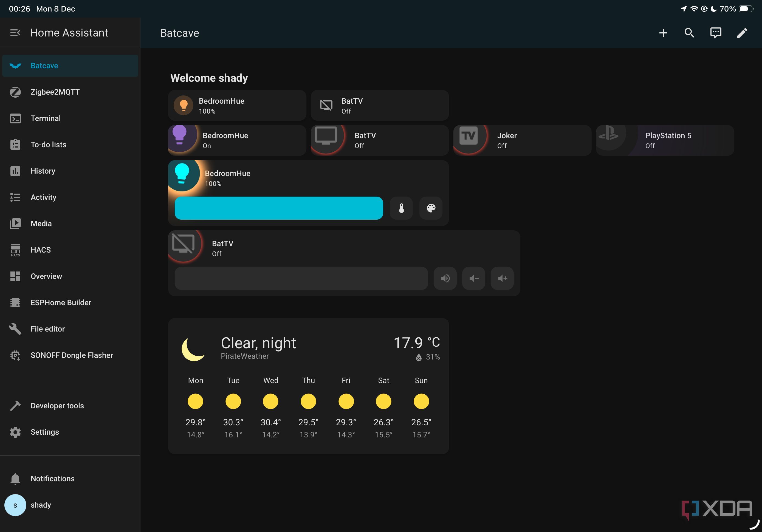762x532 pixels.
Task: Open the Clear, night weather card
Action: click(308, 386)
